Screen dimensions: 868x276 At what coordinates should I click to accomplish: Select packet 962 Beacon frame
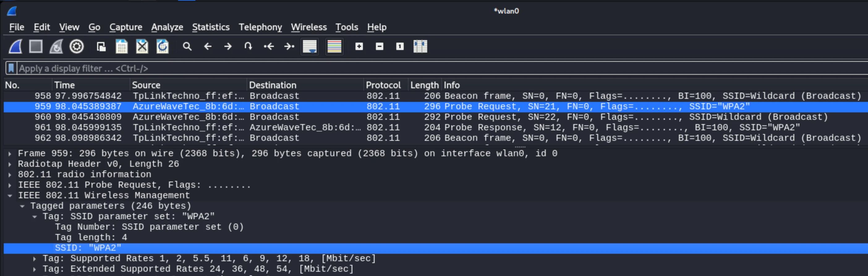point(436,138)
